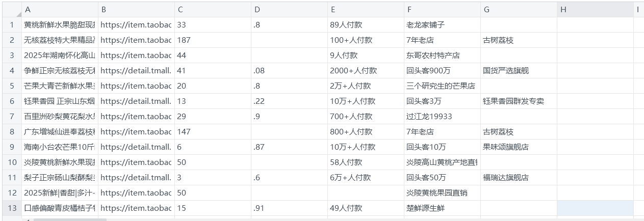Select the column I header
The width and height of the screenshot is (644, 221).
(x=638, y=9)
